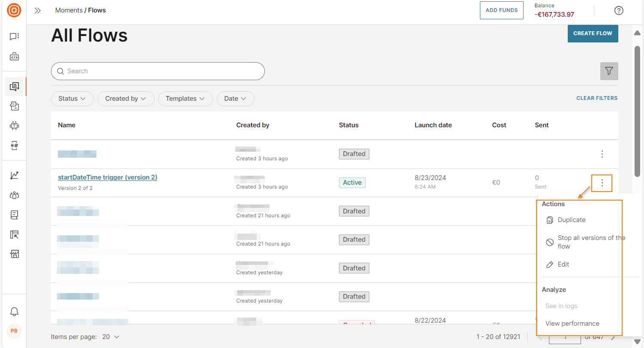Click the stop circle icon in Actions menu
The image size is (644, 348).
pyautogui.click(x=550, y=243)
